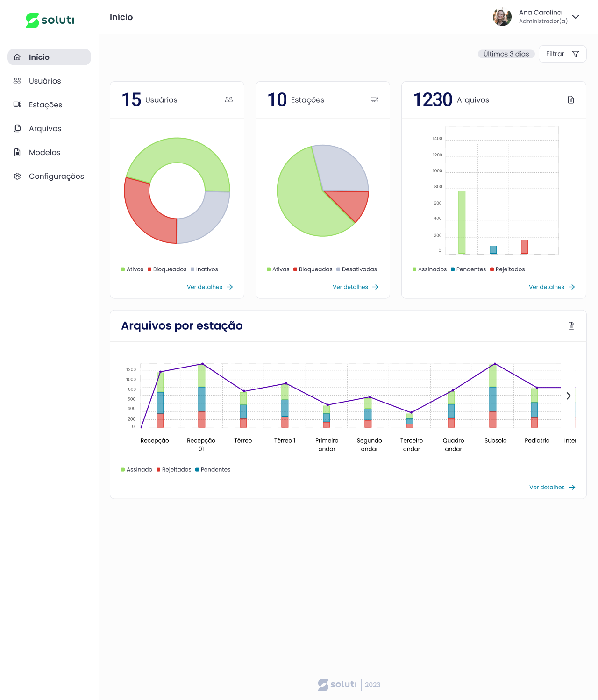Click the Soluti logo in sidebar
This screenshot has width=598, height=700.
pos(50,20)
